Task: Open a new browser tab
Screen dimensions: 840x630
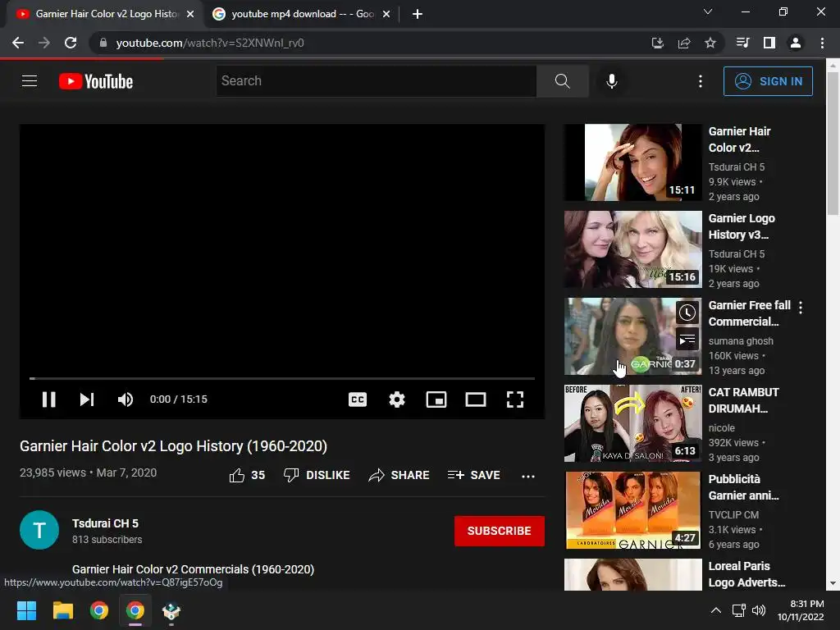Action: (x=418, y=14)
